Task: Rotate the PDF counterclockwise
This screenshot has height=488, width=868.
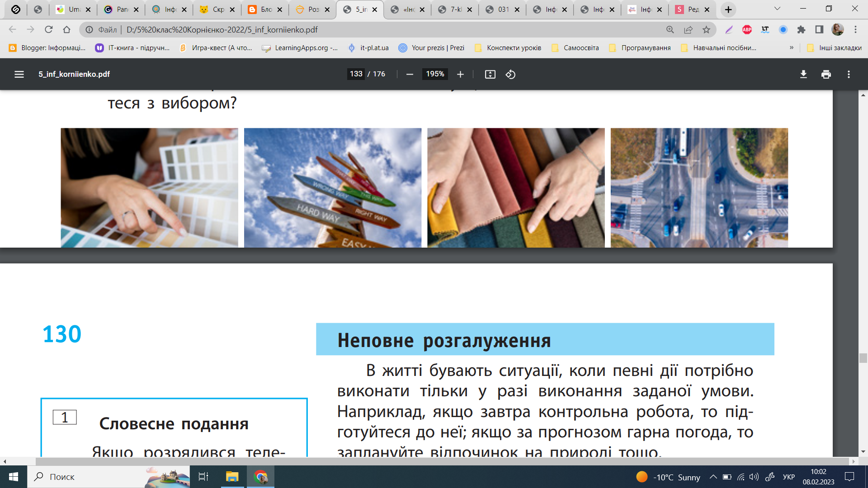Action: point(510,74)
